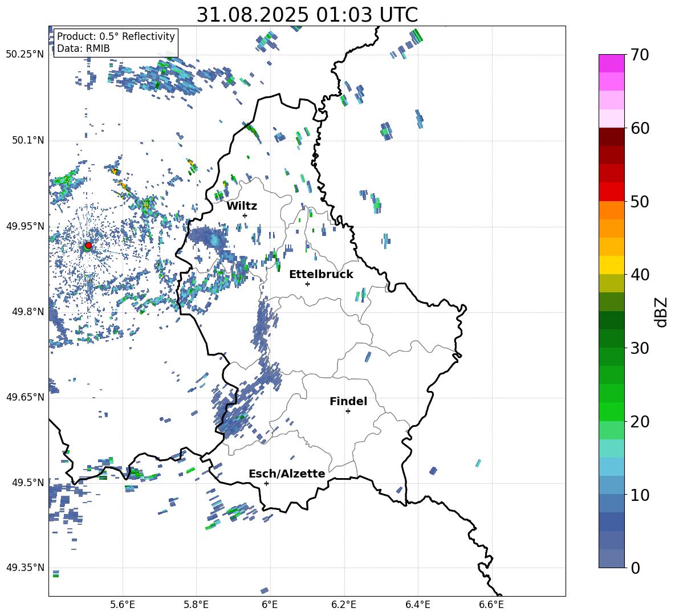The height and width of the screenshot is (616, 675).
Task: Click the 49.5°N latitude label
Action: click(x=28, y=483)
